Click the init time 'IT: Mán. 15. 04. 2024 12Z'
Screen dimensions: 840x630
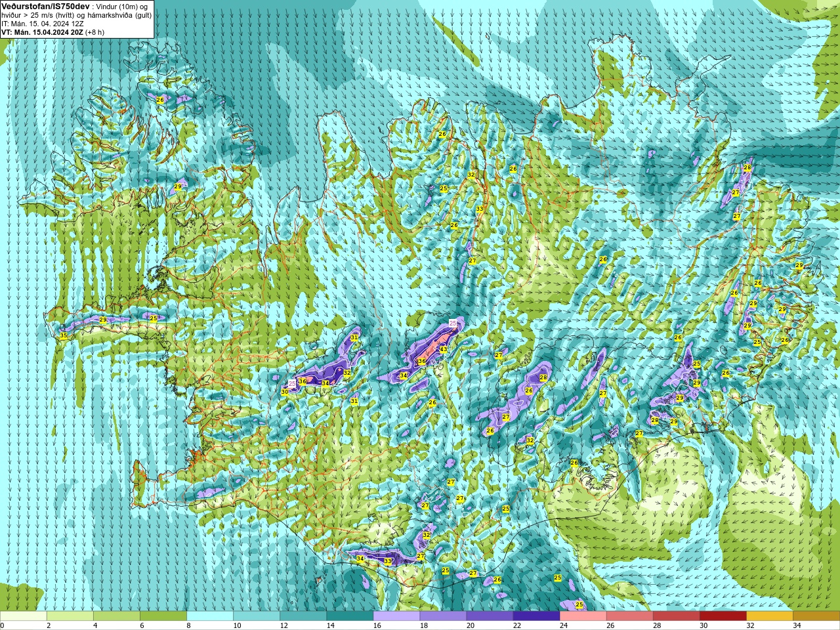[x=42, y=23]
